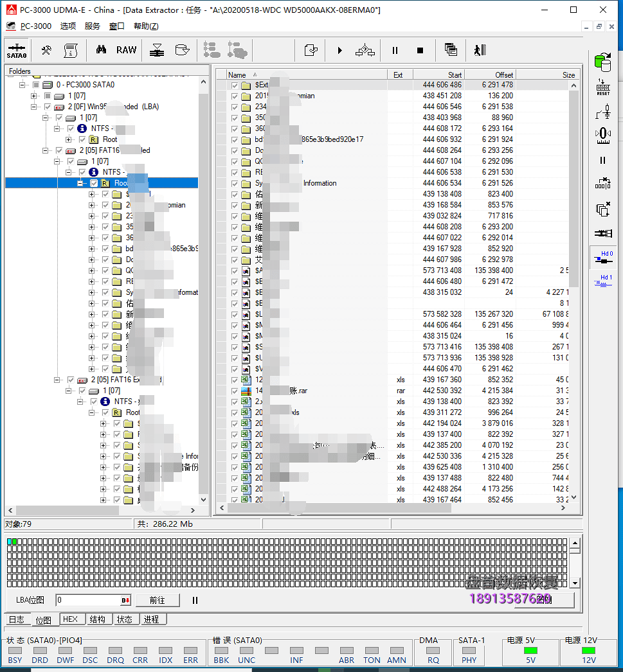The height and width of the screenshot is (672, 623).
Task: Click the bar-chart-with-cross sidebar icon
Action: click(603, 184)
